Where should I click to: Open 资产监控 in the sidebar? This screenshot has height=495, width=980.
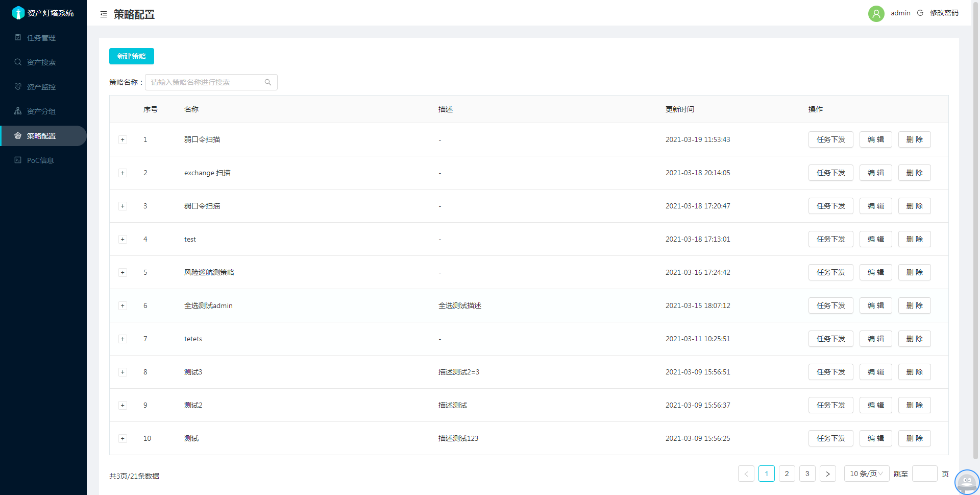43,87
